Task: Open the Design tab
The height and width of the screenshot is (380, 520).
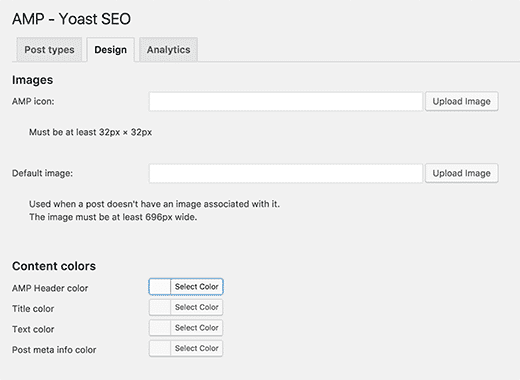Action: [x=111, y=50]
